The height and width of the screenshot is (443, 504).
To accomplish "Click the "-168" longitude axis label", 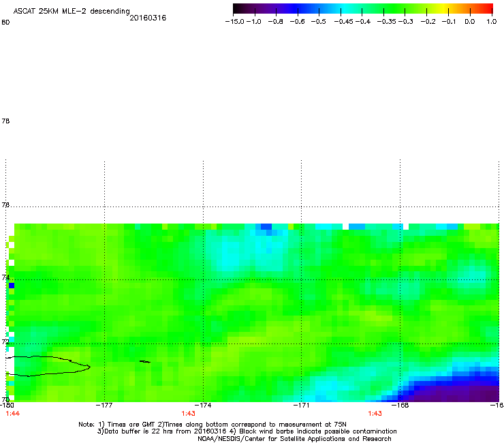I will (x=400, y=406).
